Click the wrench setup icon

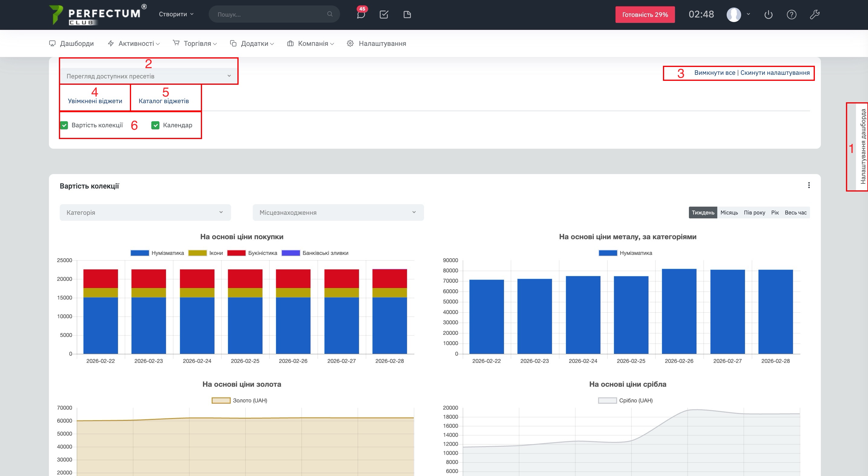815,14
